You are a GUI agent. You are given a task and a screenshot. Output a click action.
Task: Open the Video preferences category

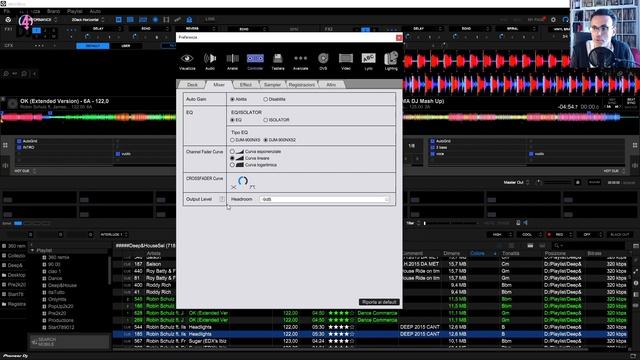click(346, 61)
